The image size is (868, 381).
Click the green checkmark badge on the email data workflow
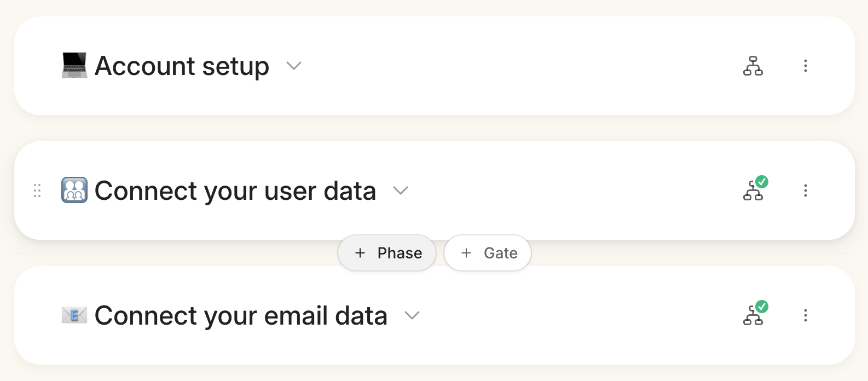762,307
